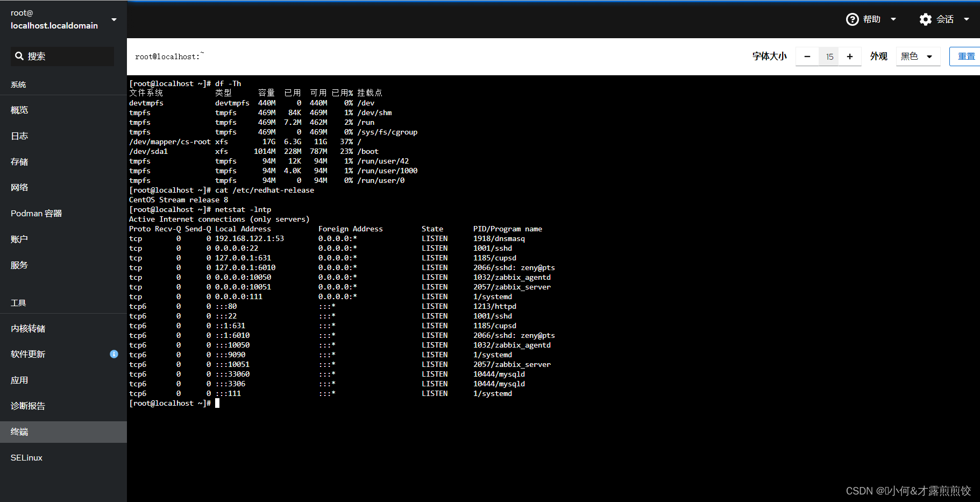Click the search magnifier icon
Viewport: 980px width, 502px height.
tap(20, 56)
